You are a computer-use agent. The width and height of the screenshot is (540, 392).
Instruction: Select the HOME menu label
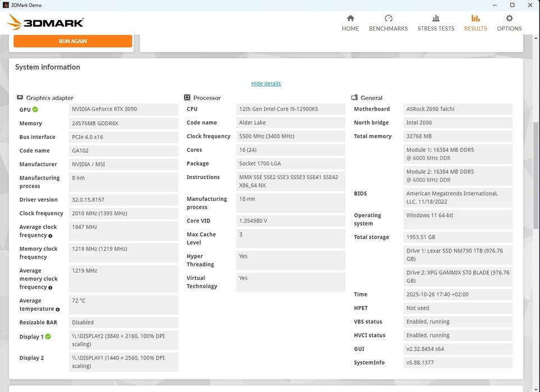point(350,29)
